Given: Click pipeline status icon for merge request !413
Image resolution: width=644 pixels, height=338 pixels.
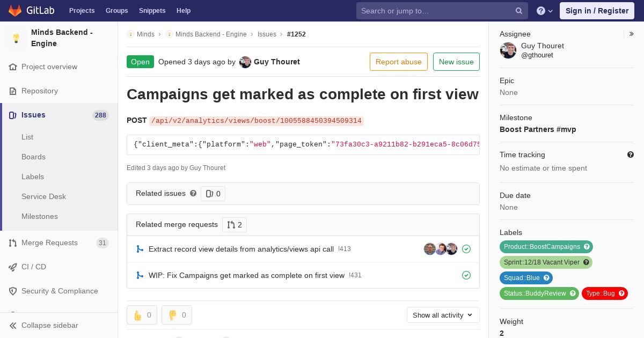Looking at the screenshot, I should click(x=466, y=249).
